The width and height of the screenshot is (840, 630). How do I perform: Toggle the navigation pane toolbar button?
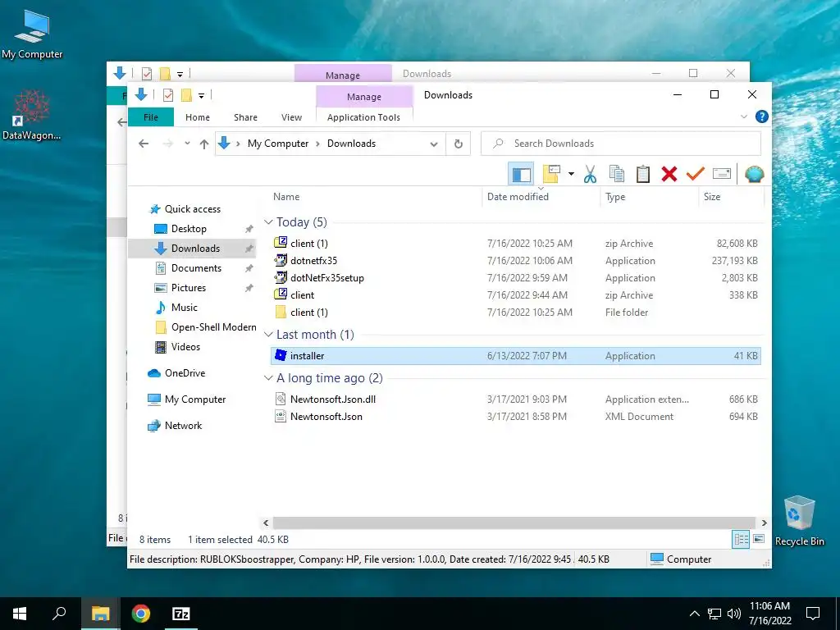click(521, 174)
